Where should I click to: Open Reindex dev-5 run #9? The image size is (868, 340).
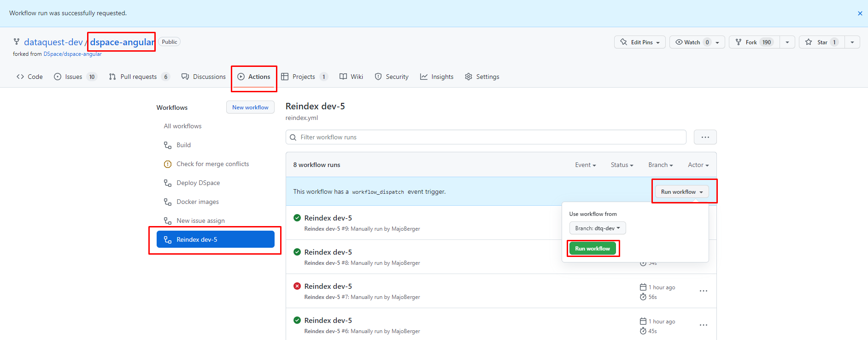(x=328, y=218)
